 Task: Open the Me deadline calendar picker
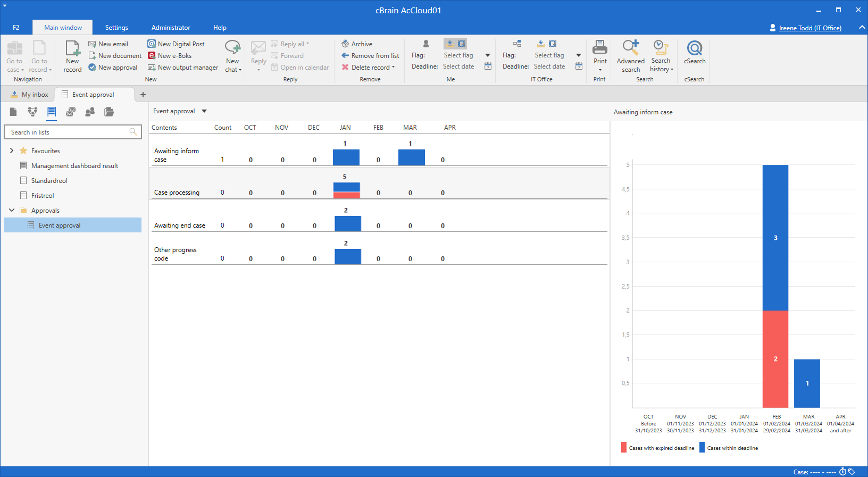pyautogui.click(x=488, y=66)
